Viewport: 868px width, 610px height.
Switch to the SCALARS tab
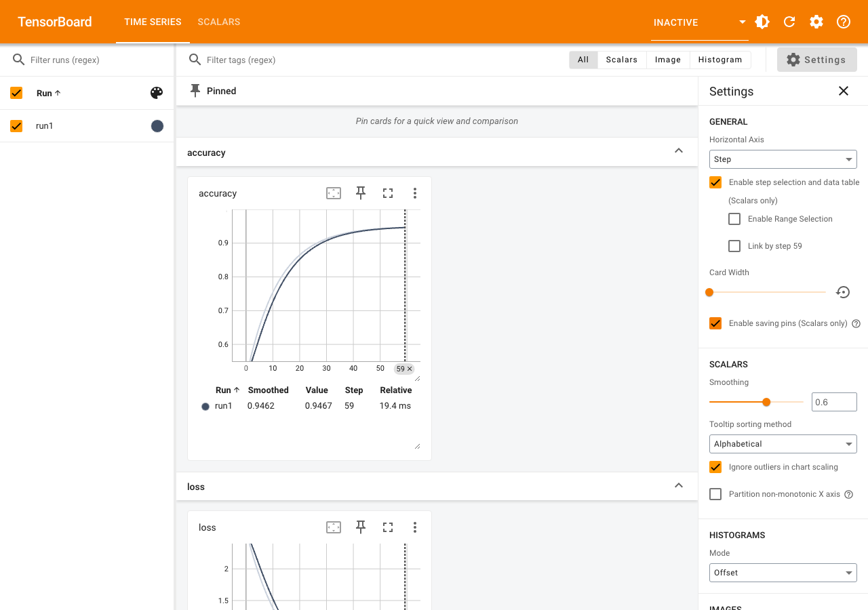click(219, 22)
